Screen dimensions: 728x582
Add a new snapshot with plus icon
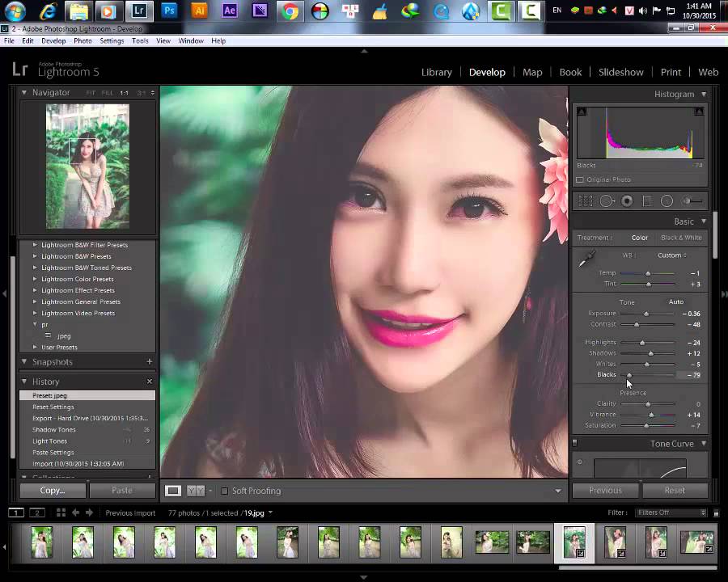tap(149, 362)
